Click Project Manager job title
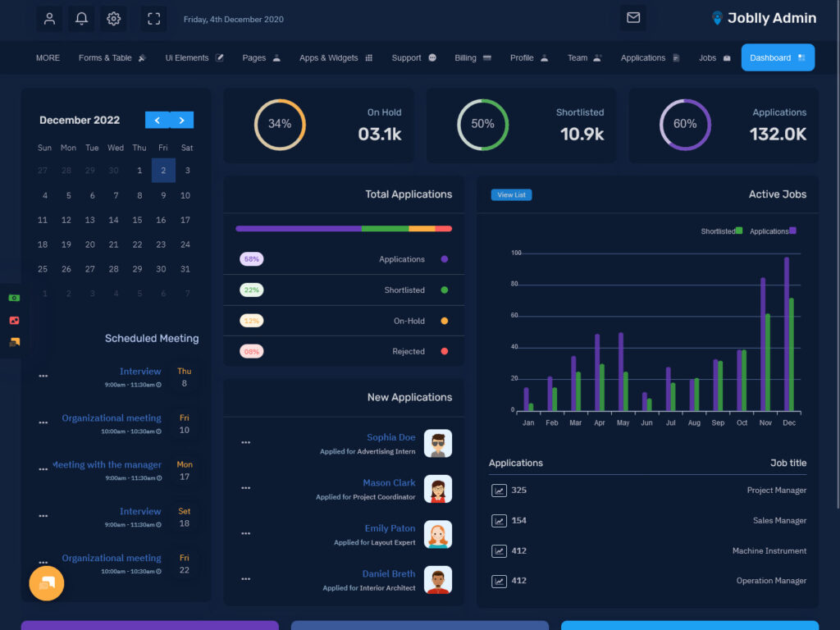The image size is (840, 630). (776, 491)
